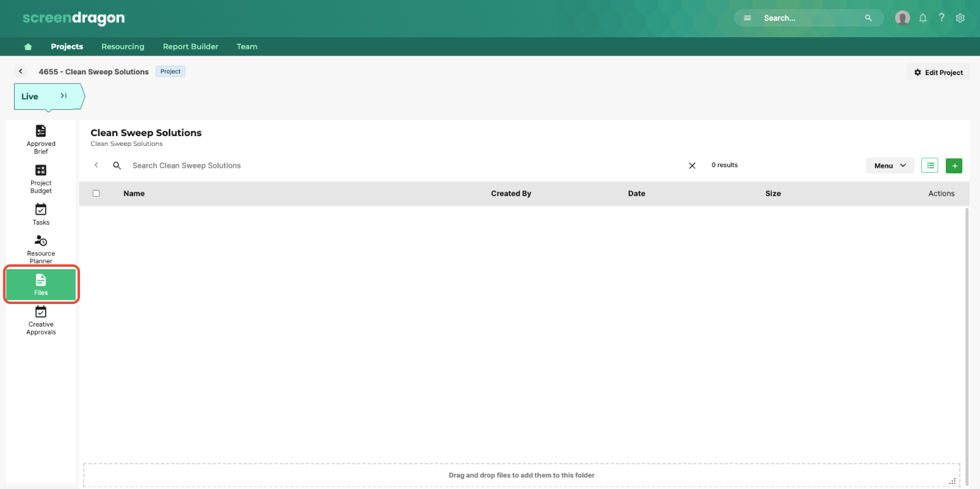Sort by Created By column header
980x489 pixels.
(511, 194)
